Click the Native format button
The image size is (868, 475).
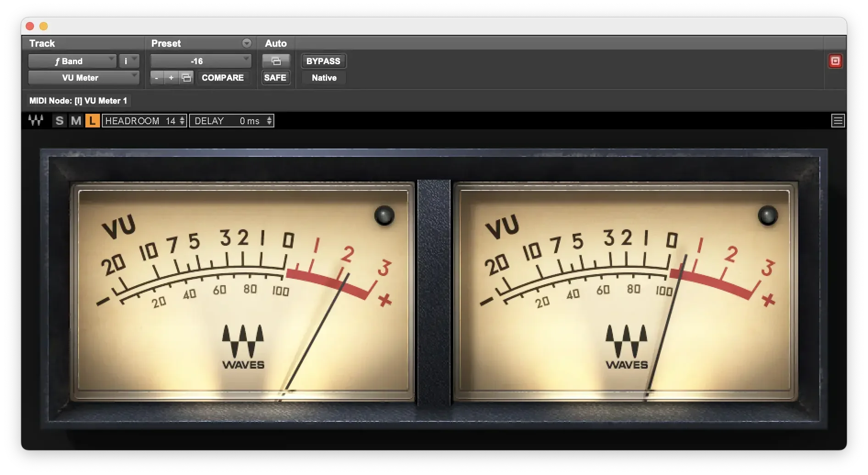tap(324, 77)
